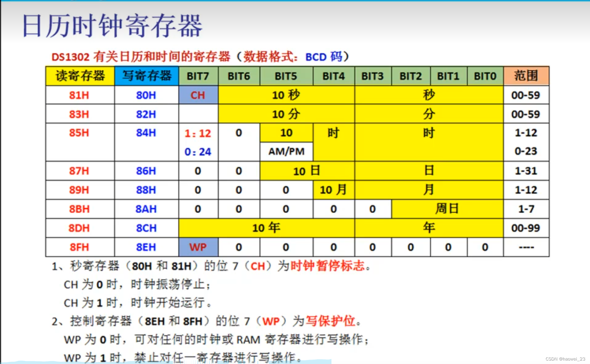The width and height of the screenshot is (590, 364).
Task: Click write register 88H cell
Action: point(146,190)
